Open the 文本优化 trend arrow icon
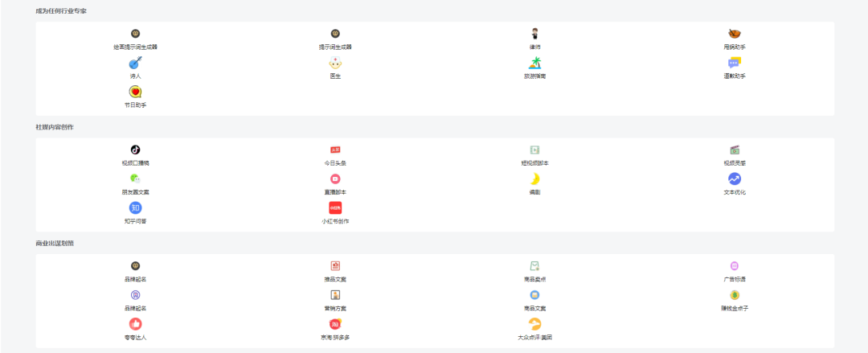The height and width of the screenshot is (353, 868). 735,179
